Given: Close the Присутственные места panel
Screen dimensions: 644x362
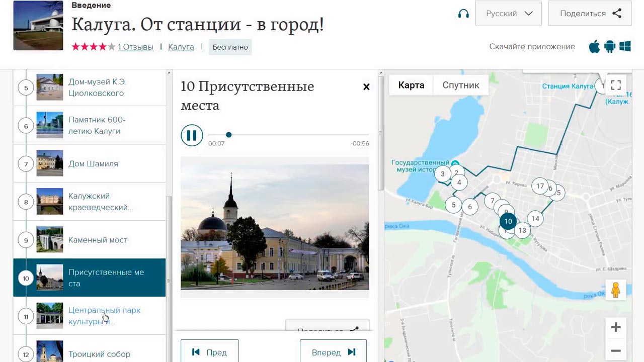Looking at the screenshot, I should click(x=366, y=87).
